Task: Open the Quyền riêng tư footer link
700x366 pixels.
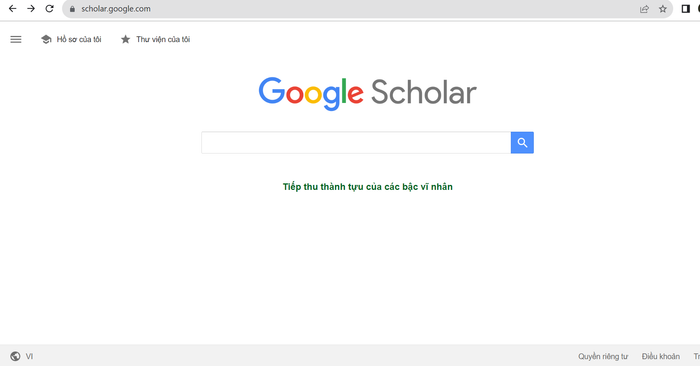Action: coord(603,356)
